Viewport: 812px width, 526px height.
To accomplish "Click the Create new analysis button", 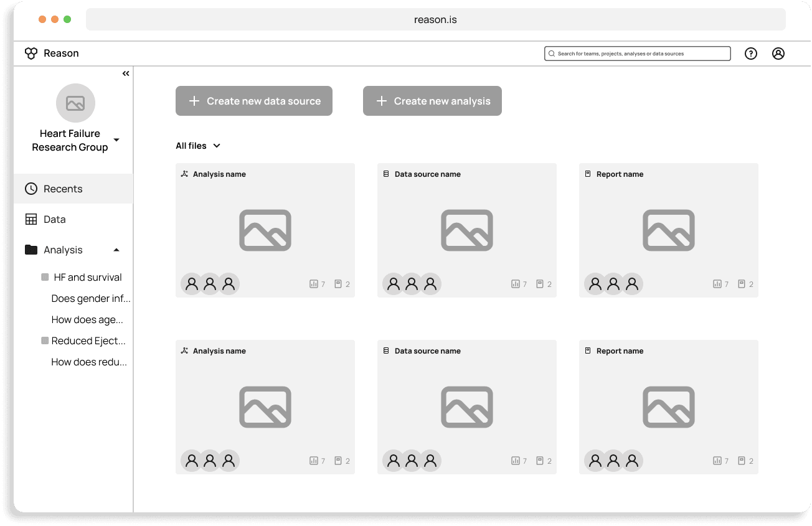I will tap(432, 101).
